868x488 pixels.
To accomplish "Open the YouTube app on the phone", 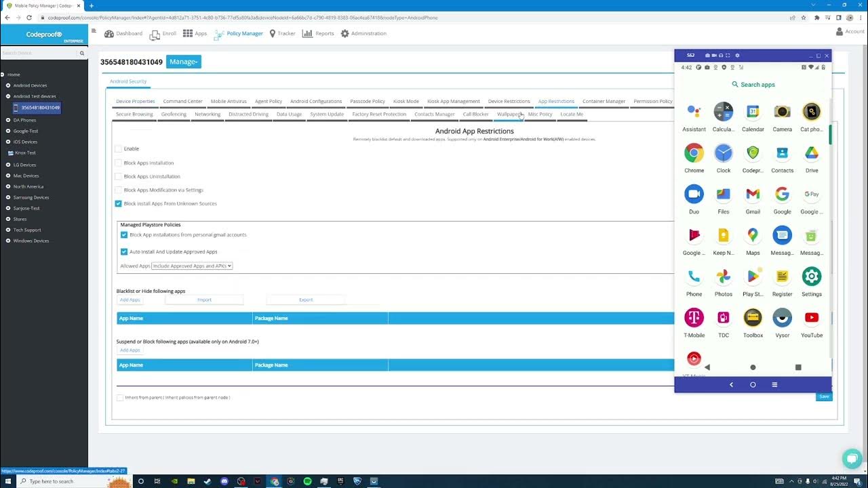I will [812, 318].
